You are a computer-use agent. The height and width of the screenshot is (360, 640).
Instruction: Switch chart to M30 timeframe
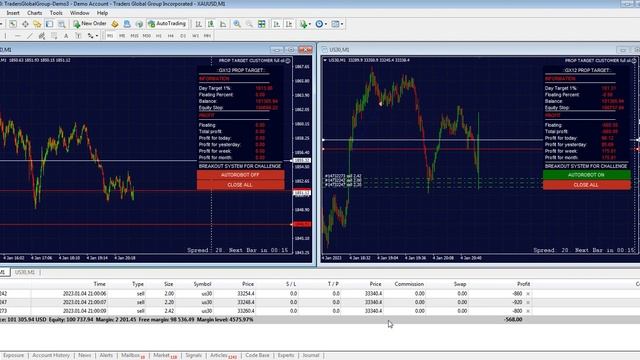147,36
